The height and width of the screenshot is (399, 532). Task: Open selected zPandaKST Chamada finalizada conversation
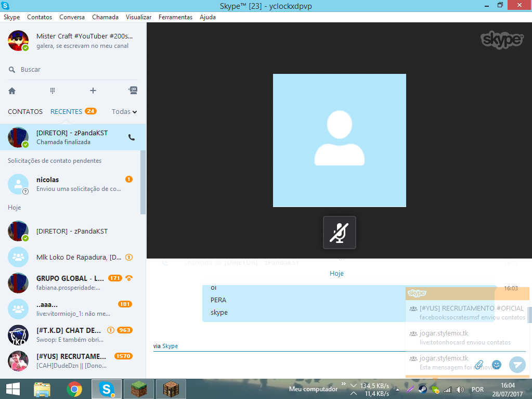(73, 137)
